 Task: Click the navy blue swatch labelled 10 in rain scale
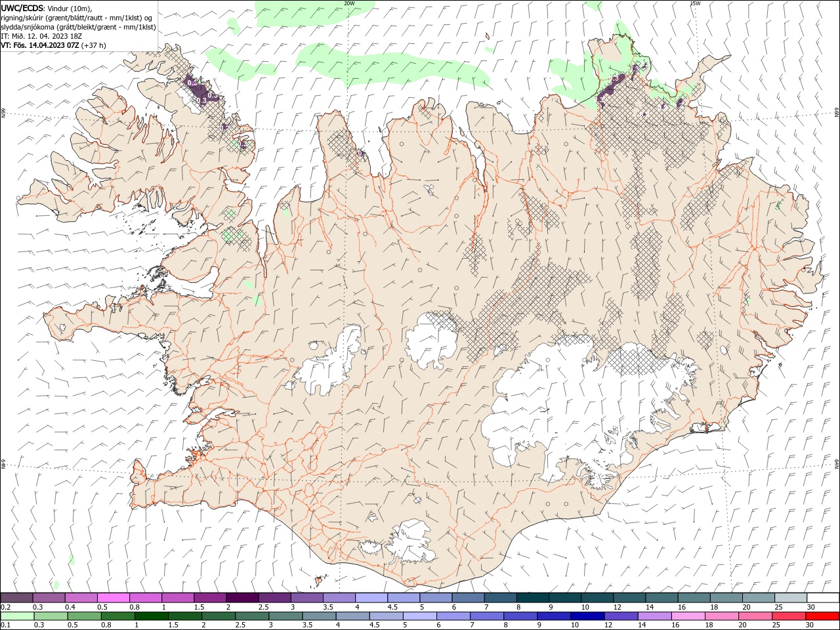[587, 616]
